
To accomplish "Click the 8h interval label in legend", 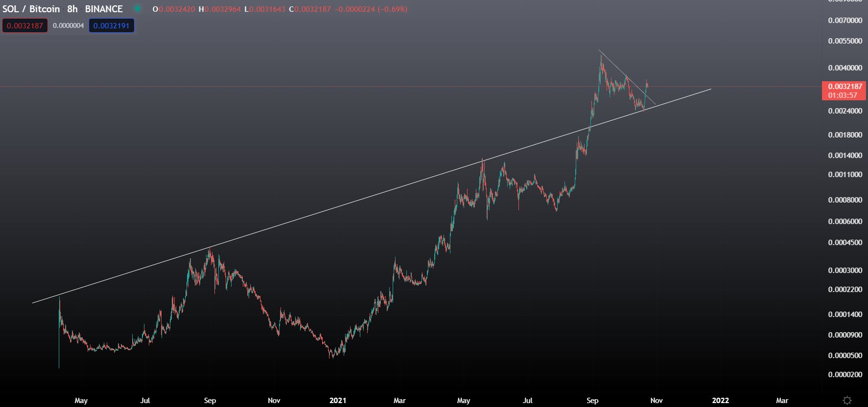I will pyautogui.click(x=72, y=9).
